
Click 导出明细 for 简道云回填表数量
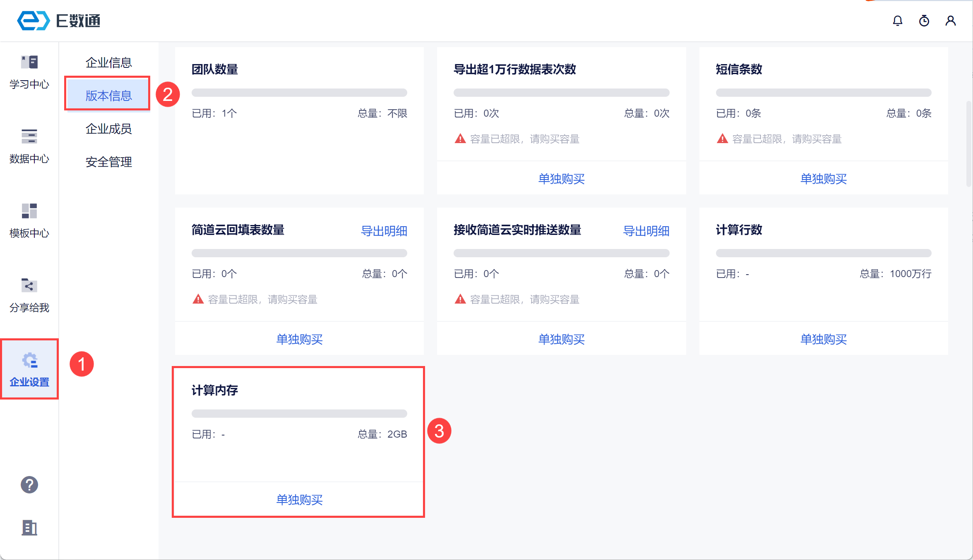coord(384,231)
